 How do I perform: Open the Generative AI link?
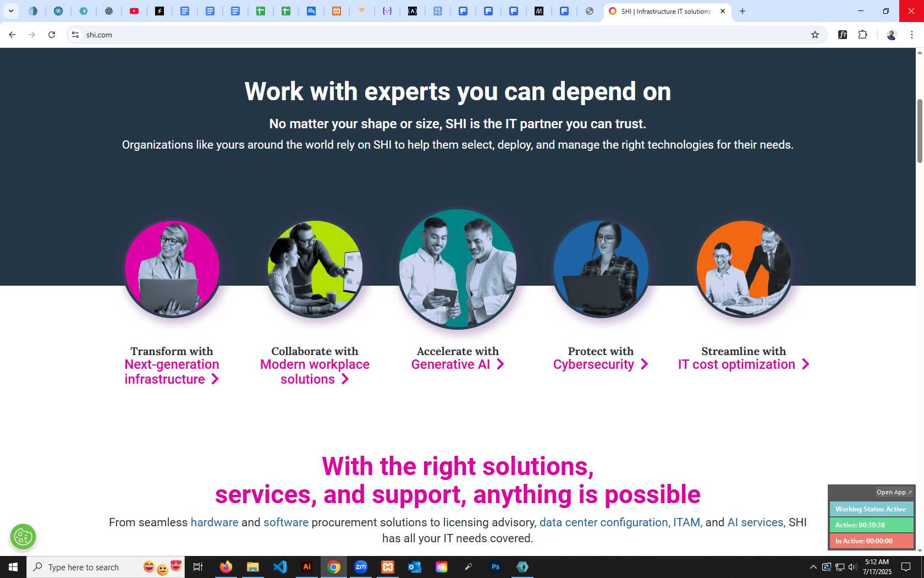458,364
